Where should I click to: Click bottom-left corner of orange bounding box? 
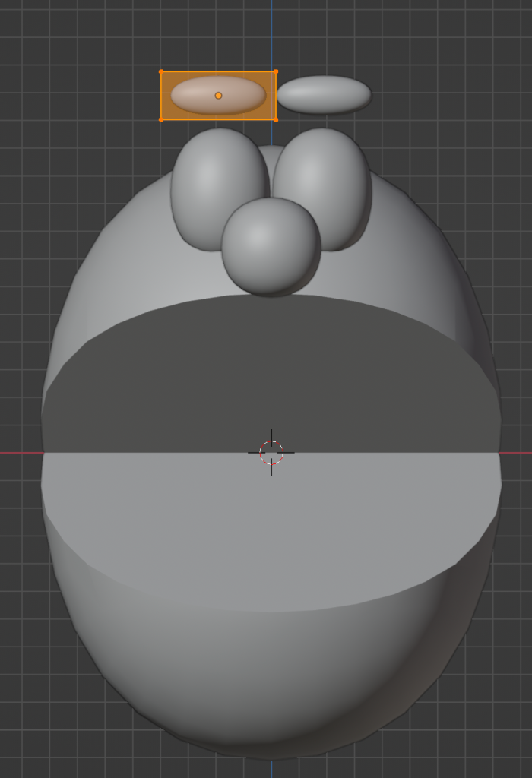161,119
